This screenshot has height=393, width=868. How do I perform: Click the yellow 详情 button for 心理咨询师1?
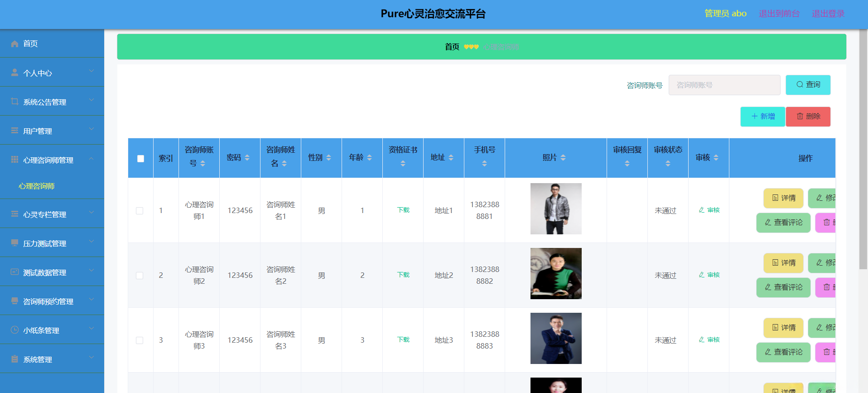[783, 198]
